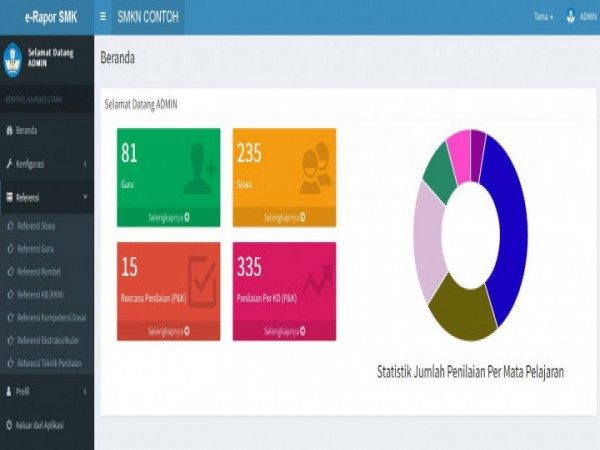
Task: Click the arrow icon in Guru Selengkapnya footer
Action: (x=187, y=217)
